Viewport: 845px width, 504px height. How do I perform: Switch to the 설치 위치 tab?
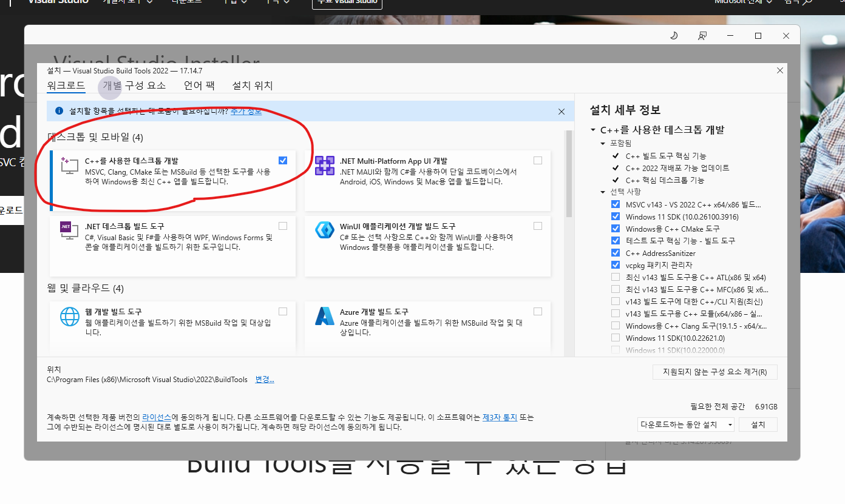click(253, 86)
